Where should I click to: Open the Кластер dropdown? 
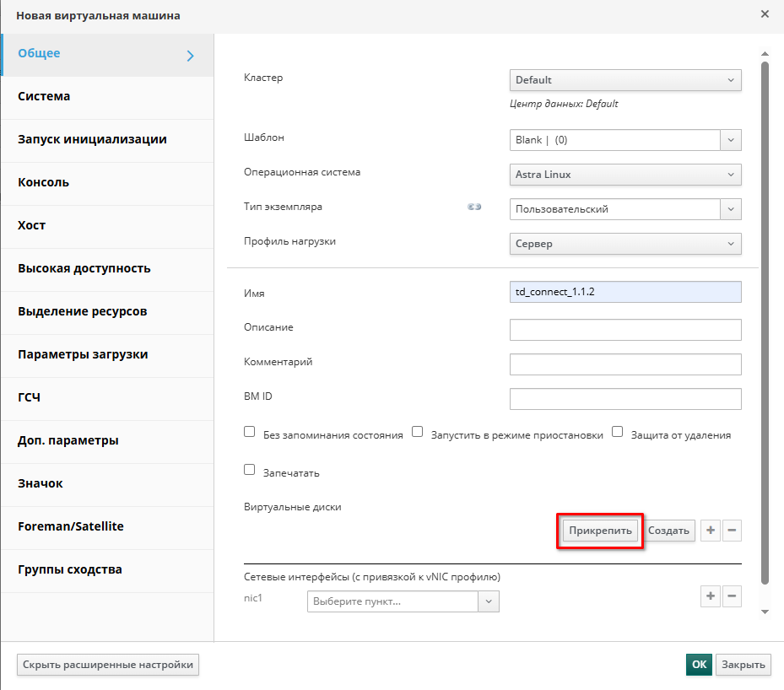pyautogui.click(x=625, y=80)
